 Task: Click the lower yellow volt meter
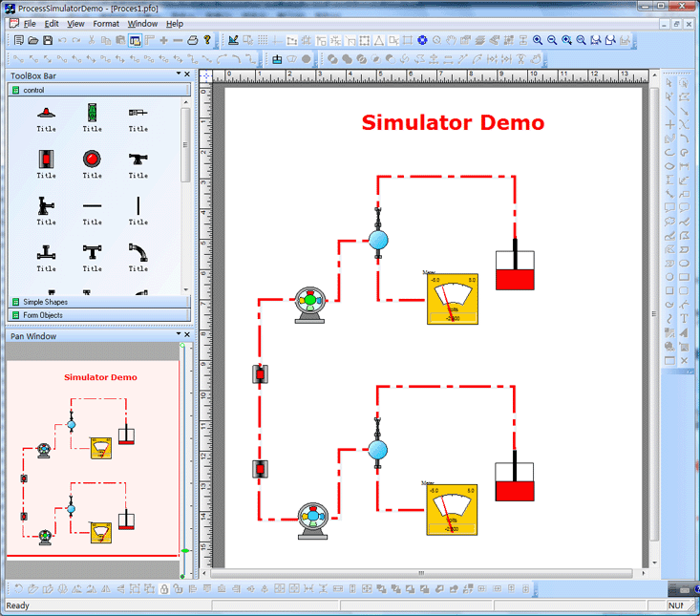pos(452,509)
